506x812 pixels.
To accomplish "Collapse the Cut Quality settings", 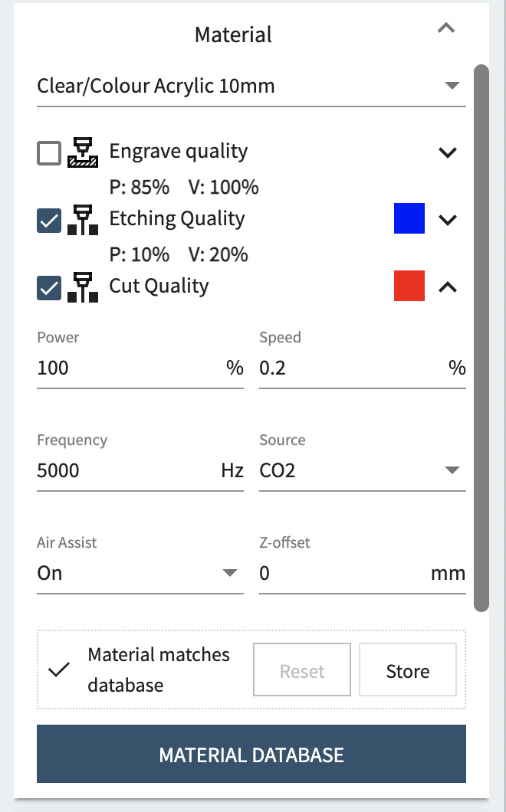I will (448, 287).
